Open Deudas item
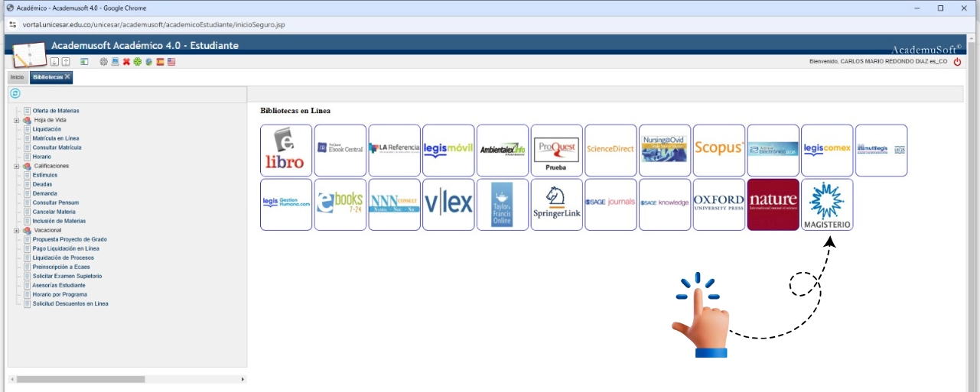 (43, 184)
